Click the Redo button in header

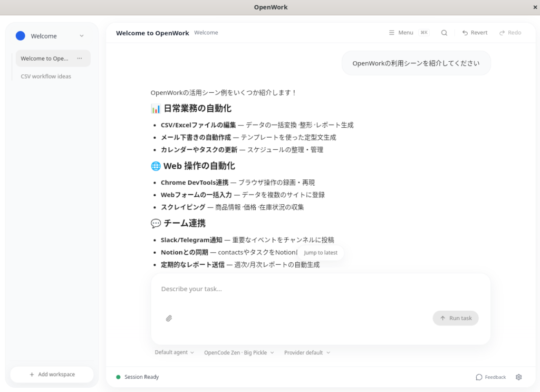[x=510, y=33]
